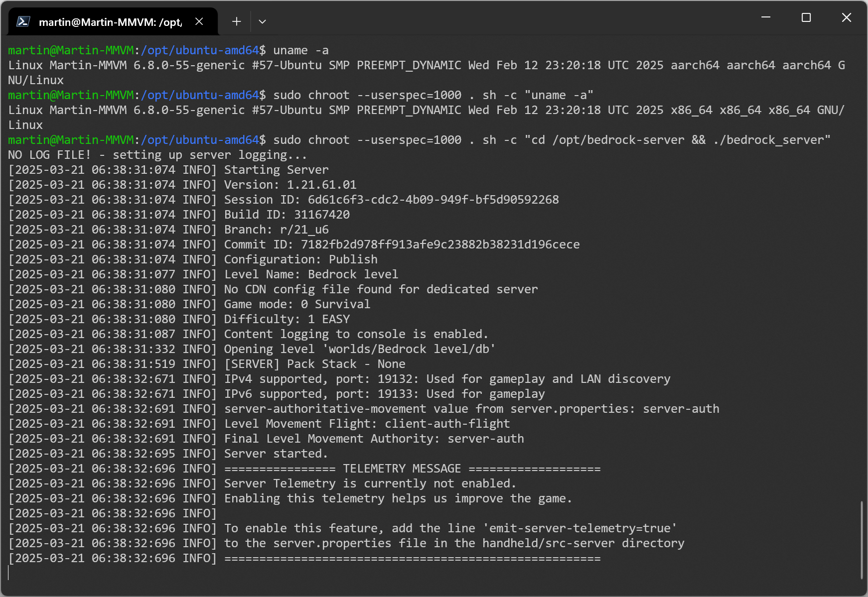The height and width of the screenshot is (597, 868).
Task: Click 'Level Movement Flight: client-auth-flight' text
Action: (367, 424)
